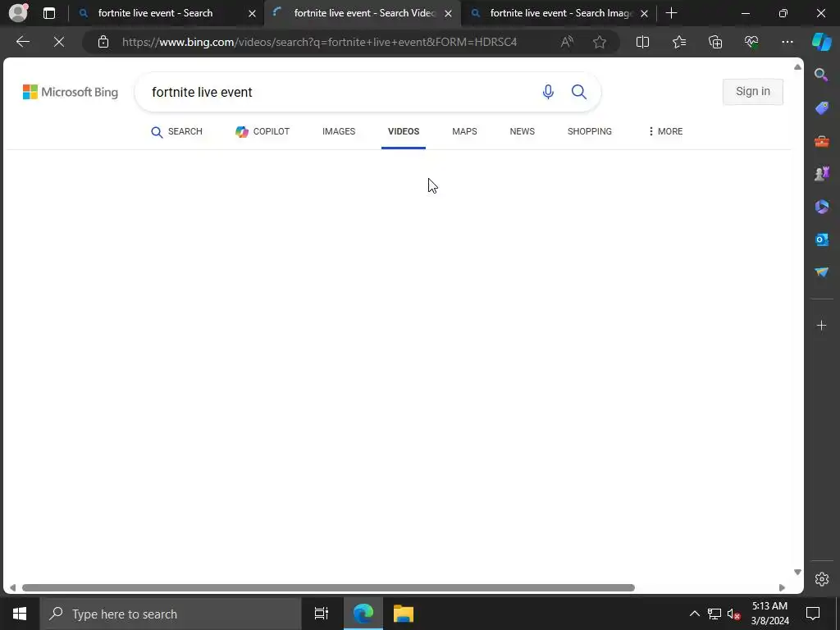
Task: Open File Explorer from taskbar
Action: point(404,614)
